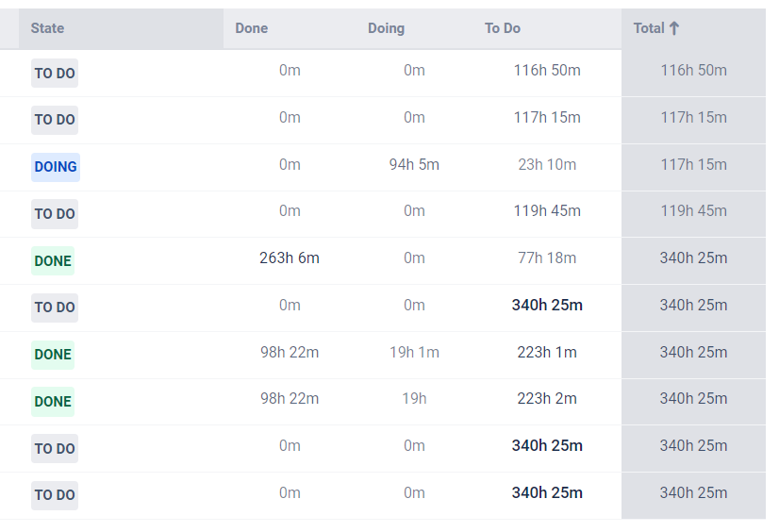Select DONE badge in 223h 1m row

coord(53,355)
